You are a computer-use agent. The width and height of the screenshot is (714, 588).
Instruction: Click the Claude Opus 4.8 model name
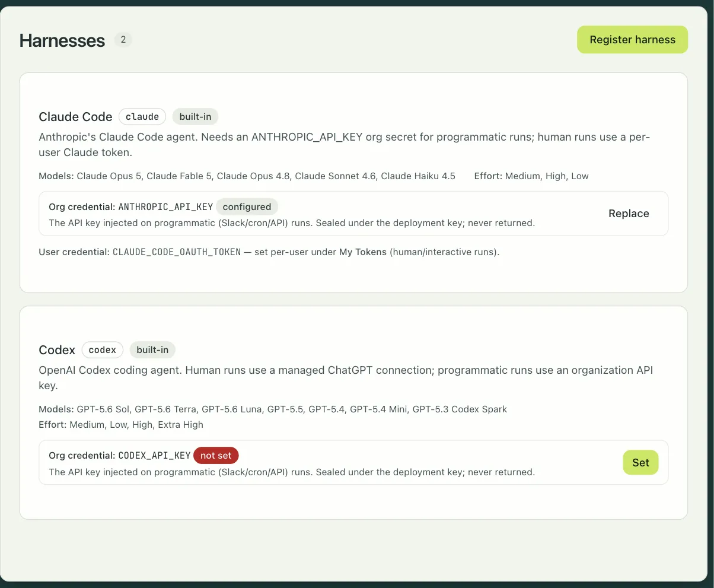pos(254,176)
